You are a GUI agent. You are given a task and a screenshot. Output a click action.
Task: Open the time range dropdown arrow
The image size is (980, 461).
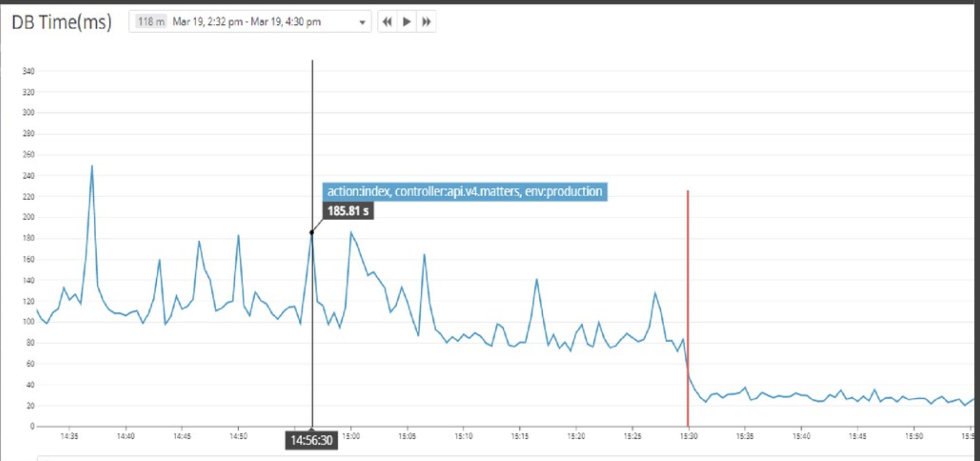(363, 23)
